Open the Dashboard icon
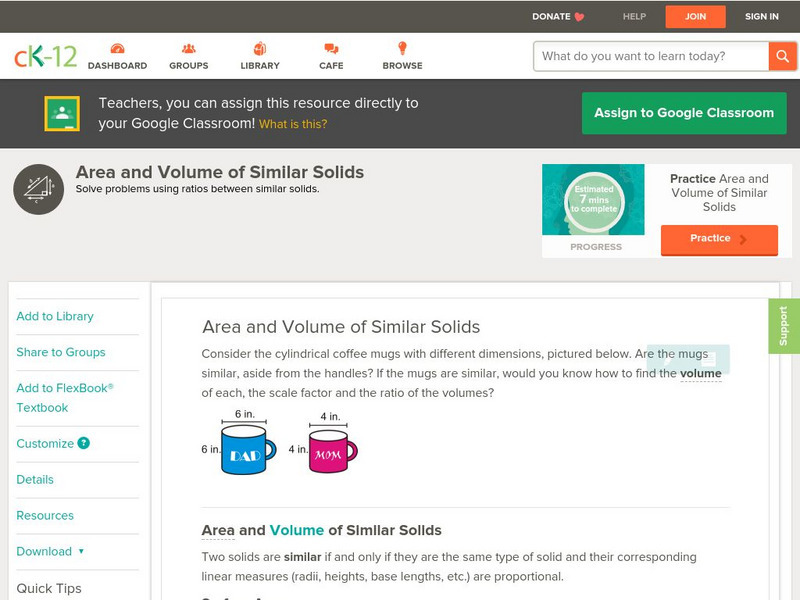This screenshot has height=600, width=800. pyautogui.click(x=117, y=49)
